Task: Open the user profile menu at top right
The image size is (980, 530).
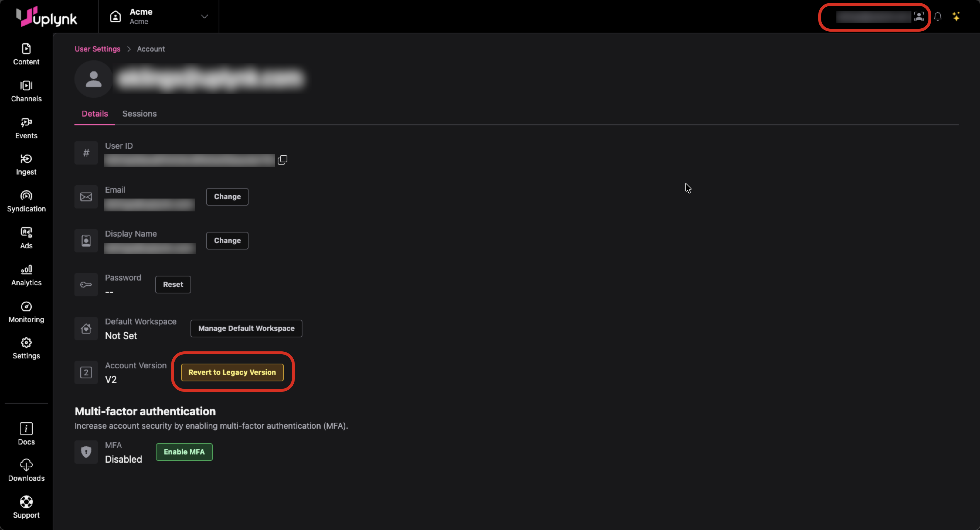Action: pos(918,17)
